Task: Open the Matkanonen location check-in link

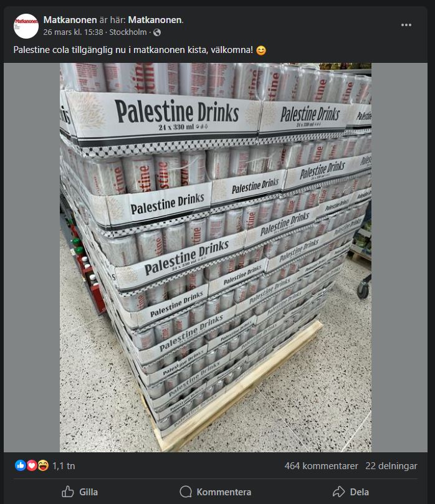Action: click(155, 20)
